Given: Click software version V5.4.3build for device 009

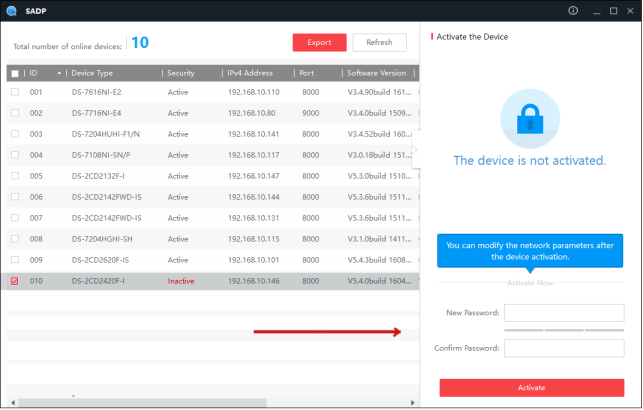Looking at the screenshot, I should tap(379, 260).
